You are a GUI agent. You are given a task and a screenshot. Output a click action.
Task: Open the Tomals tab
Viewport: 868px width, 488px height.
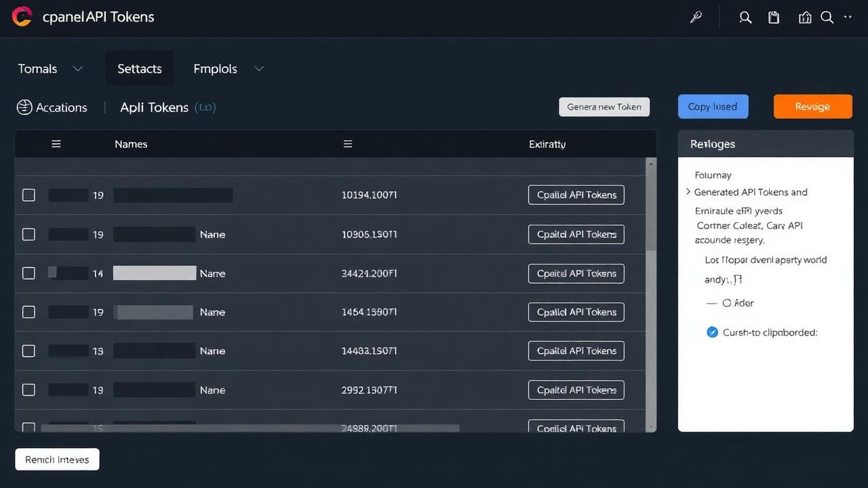point(37,68)
